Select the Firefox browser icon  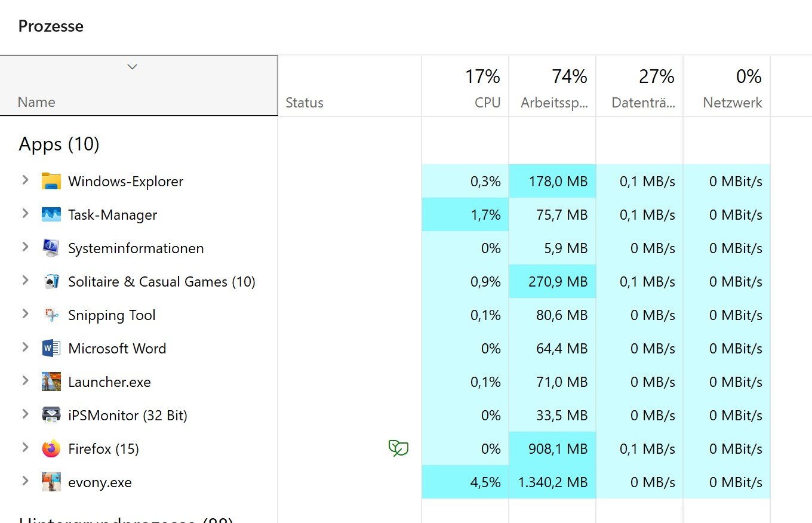tap(51, 448)
